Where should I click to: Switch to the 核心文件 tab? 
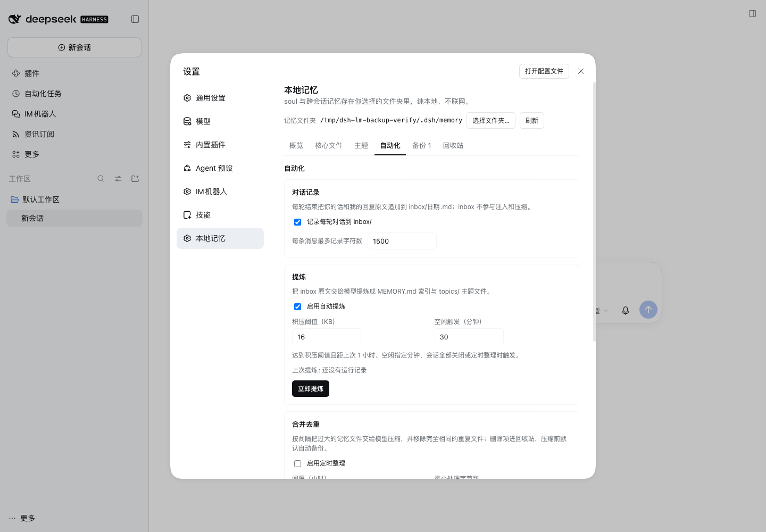click(x=329, y=146)
